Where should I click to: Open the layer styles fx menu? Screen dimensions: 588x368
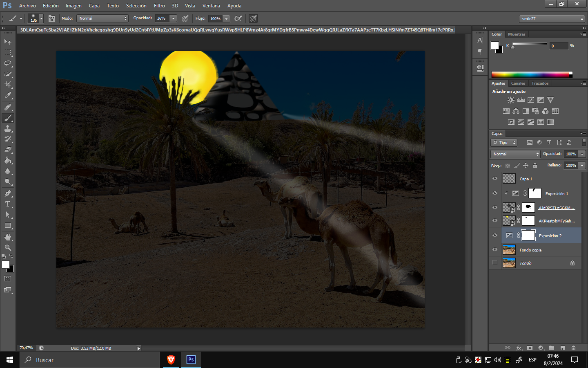pos(519,348)
